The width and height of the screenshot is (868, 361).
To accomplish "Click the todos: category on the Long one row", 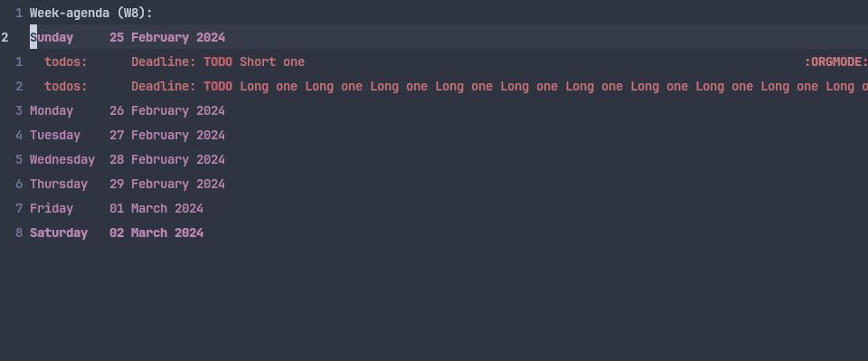I will (66, 86).
